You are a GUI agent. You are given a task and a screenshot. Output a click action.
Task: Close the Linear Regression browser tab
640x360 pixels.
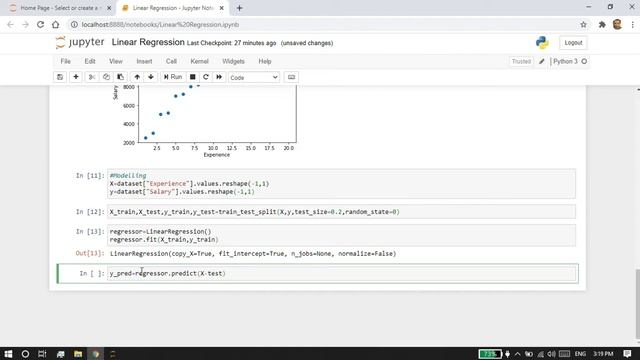point(222,8)
